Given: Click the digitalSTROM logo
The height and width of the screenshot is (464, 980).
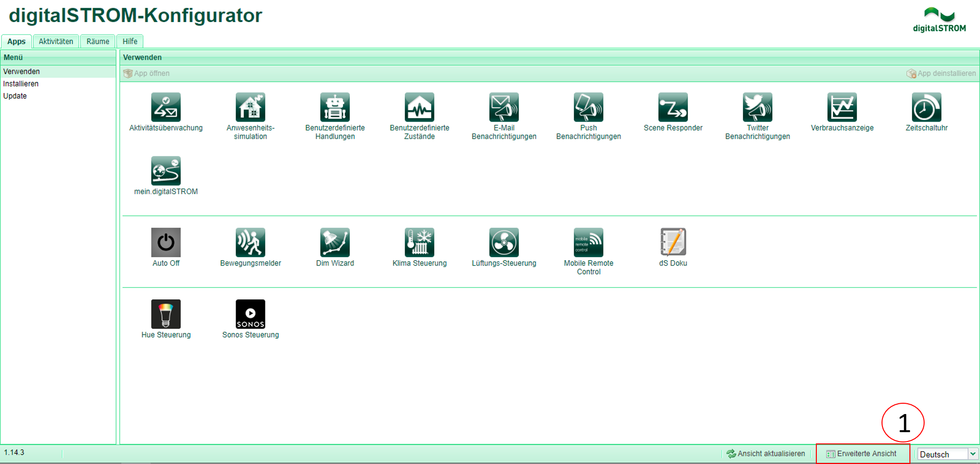Looking at the screenshot, I should click(x=939, y=20).
